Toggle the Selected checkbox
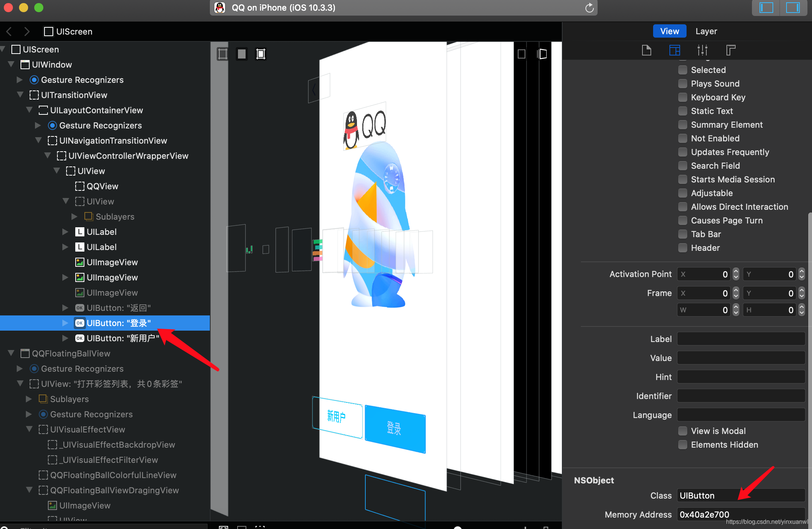The width and height of the screenshot is (812, 529). tap(683, 70)
